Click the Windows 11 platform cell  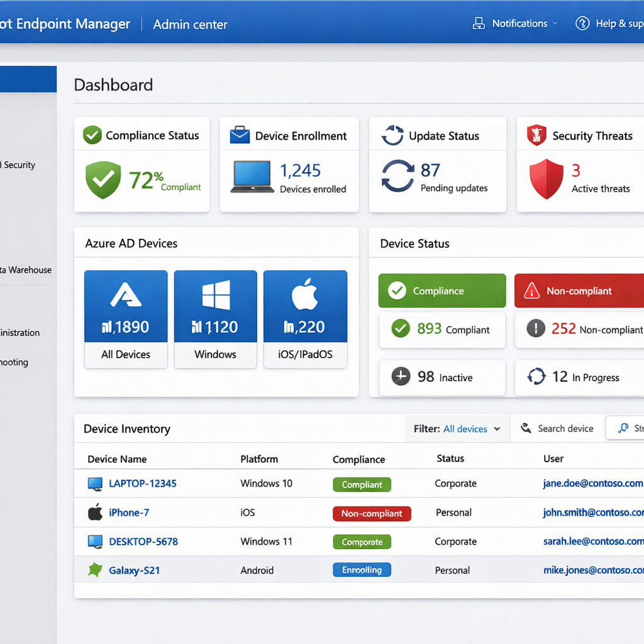[x=266, y=541]
